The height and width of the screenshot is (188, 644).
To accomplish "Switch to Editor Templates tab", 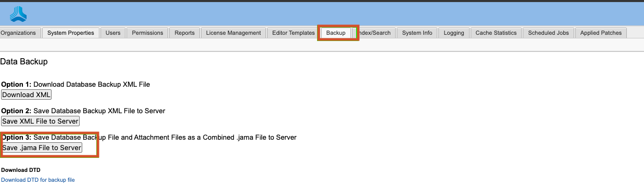I will click(294, 33).
